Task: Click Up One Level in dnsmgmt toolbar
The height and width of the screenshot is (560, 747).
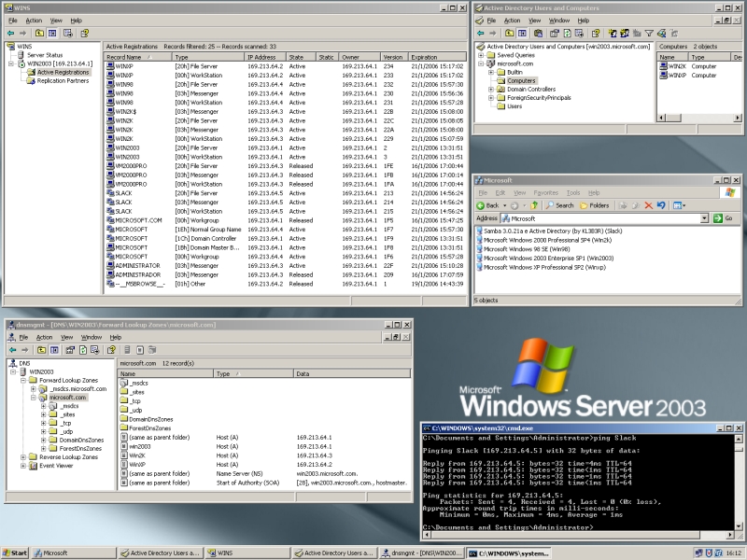Action: 41,350
